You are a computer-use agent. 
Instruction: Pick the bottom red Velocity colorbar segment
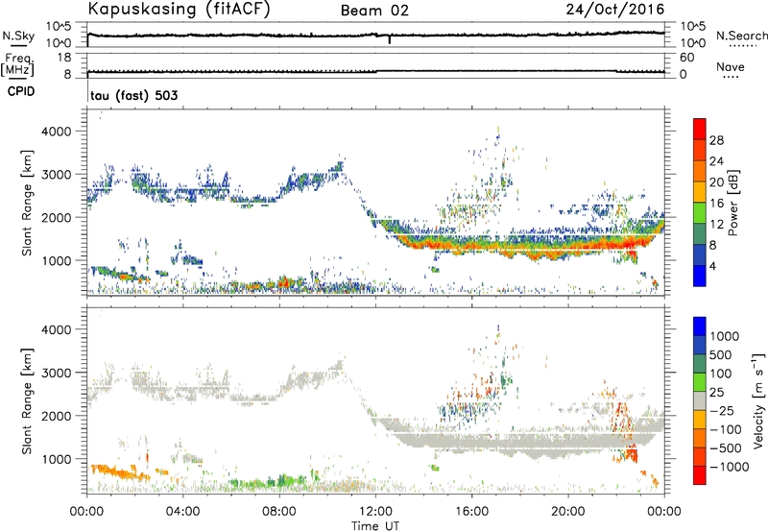click(700, 475)
